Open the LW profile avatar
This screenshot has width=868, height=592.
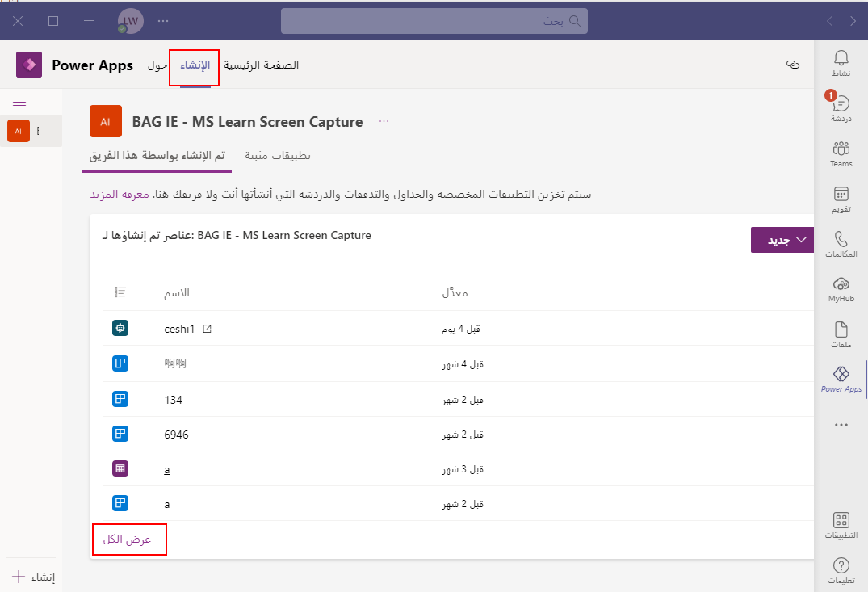click(131, 21)
